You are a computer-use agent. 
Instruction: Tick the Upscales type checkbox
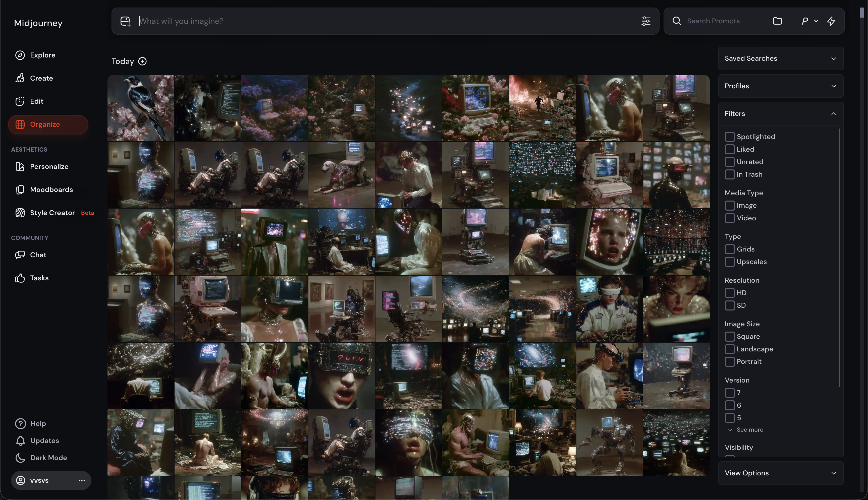tap(730, 262)
